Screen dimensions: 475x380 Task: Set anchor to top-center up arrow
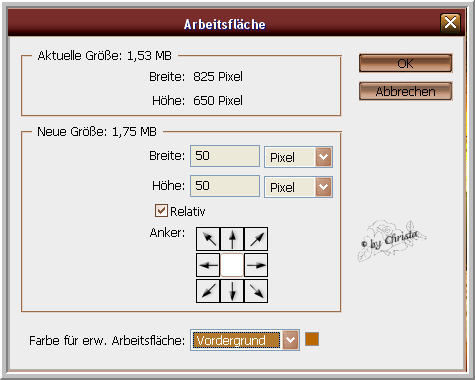232,239
